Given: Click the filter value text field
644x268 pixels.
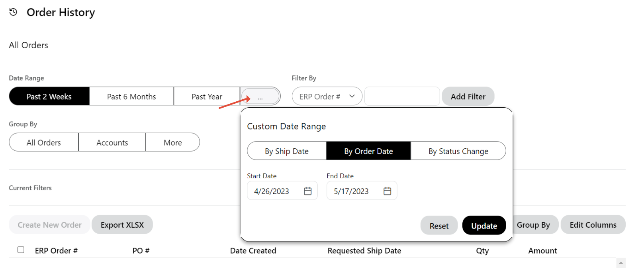Looking at the screenshot, I should click(402, 97).
